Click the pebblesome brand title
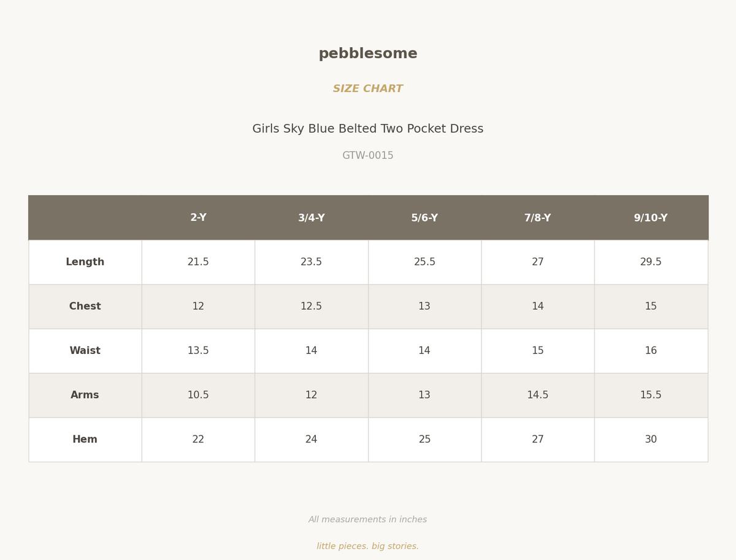 coord(368,54)
